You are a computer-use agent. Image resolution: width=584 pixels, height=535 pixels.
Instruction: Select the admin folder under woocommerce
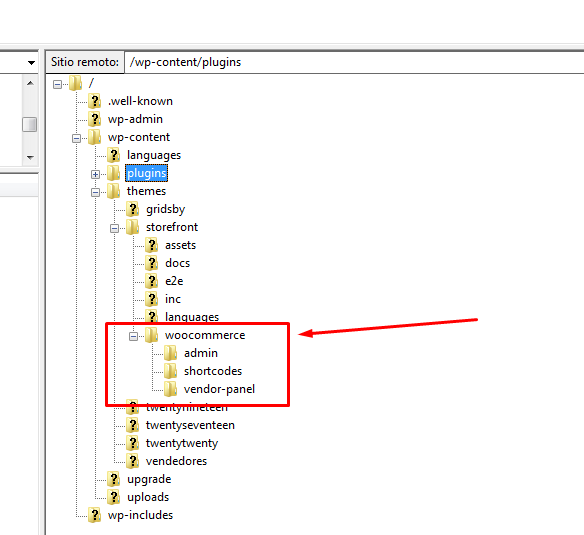pos(201,353)
